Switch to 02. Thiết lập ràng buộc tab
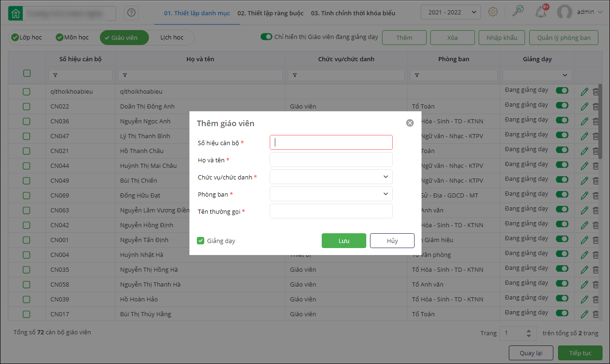Screen dimensions: 610x364 pos(270,13)
